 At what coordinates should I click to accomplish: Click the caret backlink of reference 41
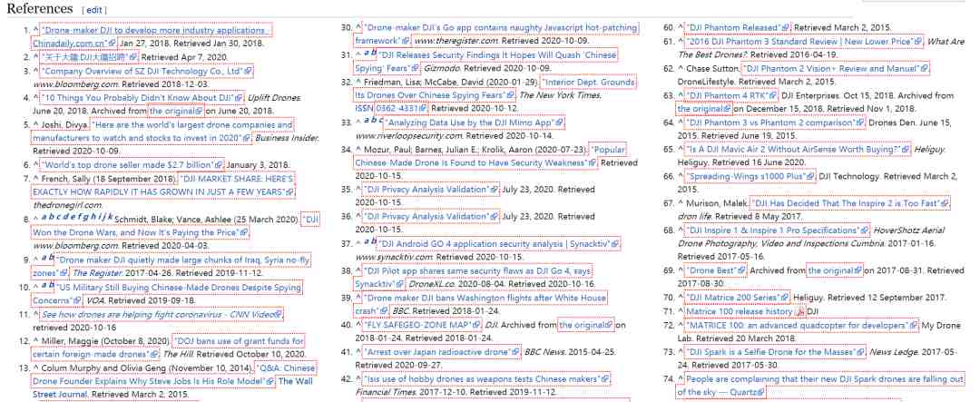tap(358, 352)
